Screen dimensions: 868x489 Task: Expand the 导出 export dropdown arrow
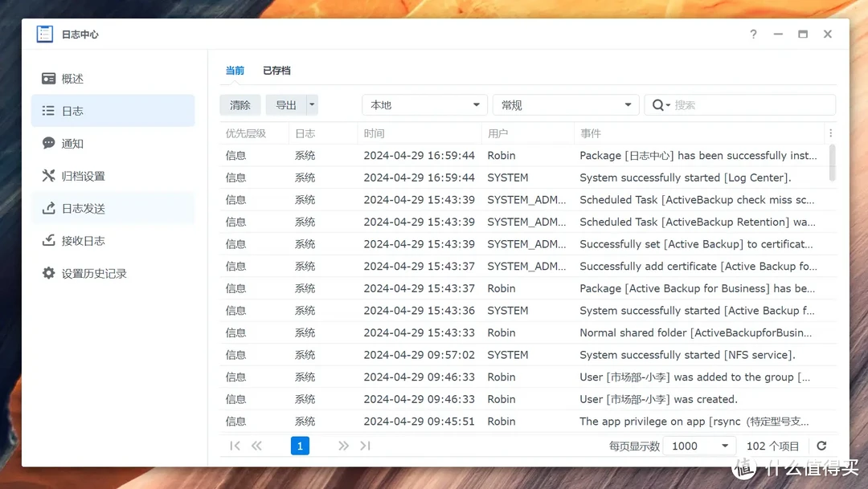click(x=312, y=105)
